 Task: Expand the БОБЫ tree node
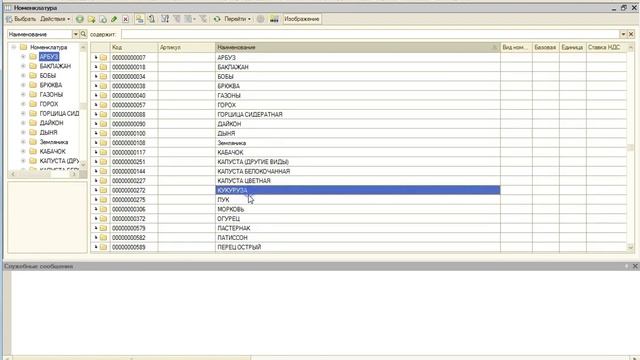(23, 76)
